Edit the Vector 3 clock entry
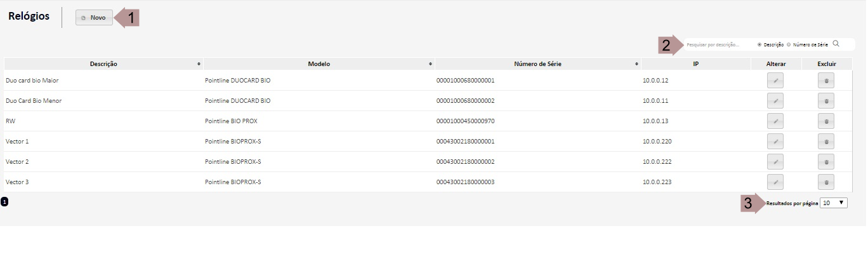The image size is (868, 254). [775, 182]
